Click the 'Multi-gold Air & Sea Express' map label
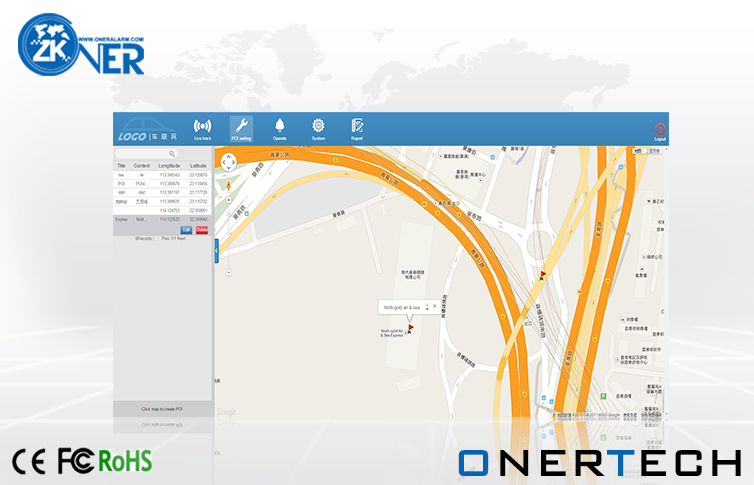The height and width of the screenshot is (485, 754). coord(392,333)
